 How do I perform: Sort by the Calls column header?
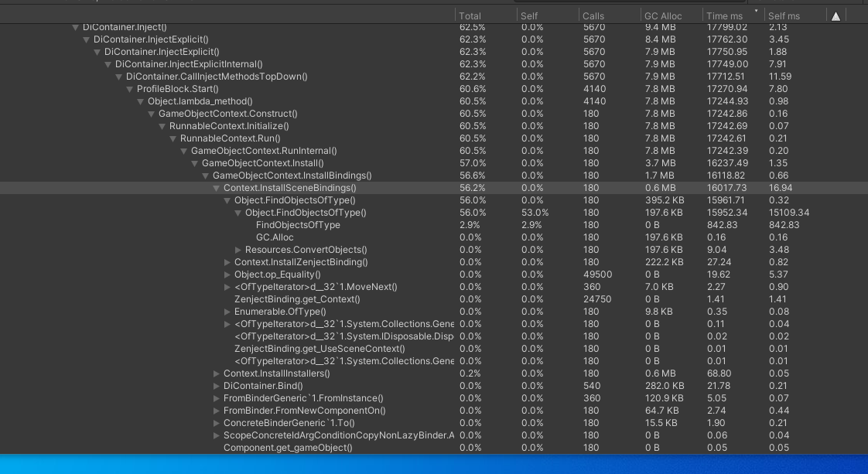[593, 16]
